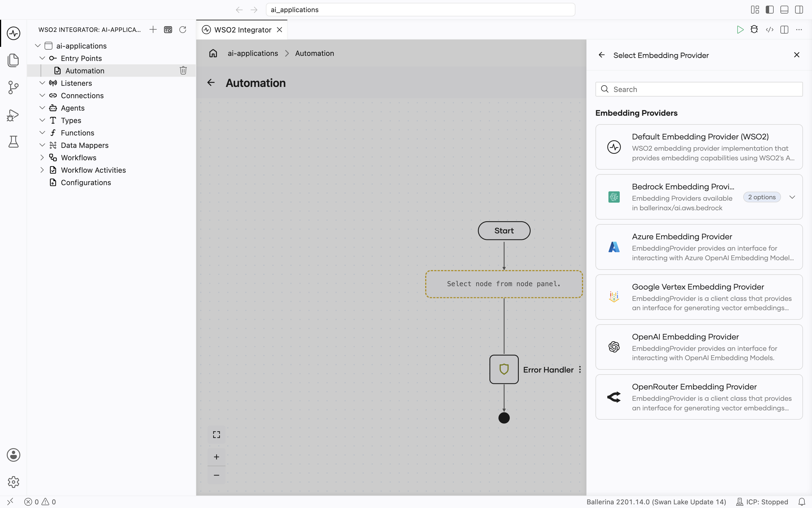The image size is (812, 508).
Task: Expand the Workflow Activities section
Action: tap(42, 170)
